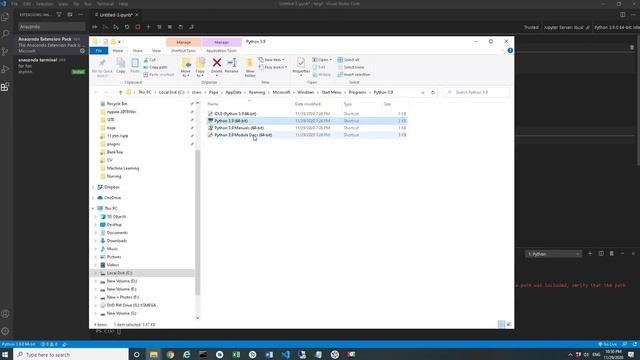Open Accounts icon in VS Code activity bar
This screenshot has width=640, height=360.
point(5,314)
